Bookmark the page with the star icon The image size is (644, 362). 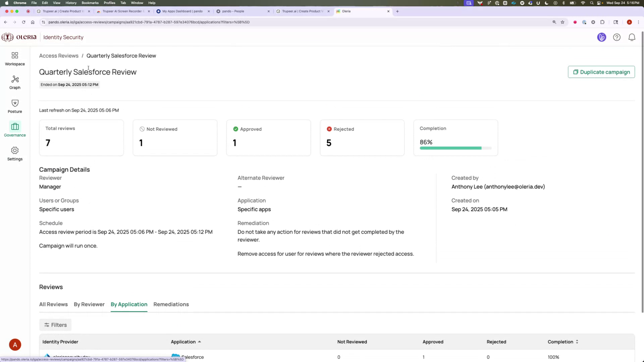pos(563,22)
